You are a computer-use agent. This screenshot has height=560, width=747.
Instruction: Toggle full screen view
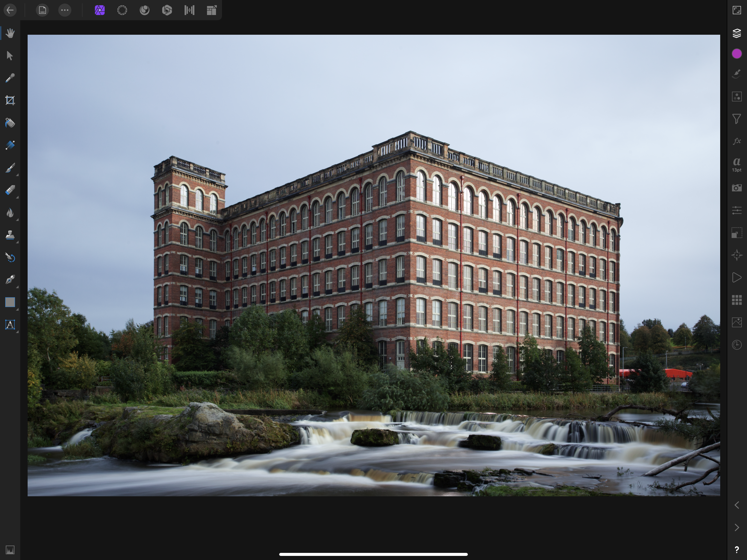pos(737,10)
